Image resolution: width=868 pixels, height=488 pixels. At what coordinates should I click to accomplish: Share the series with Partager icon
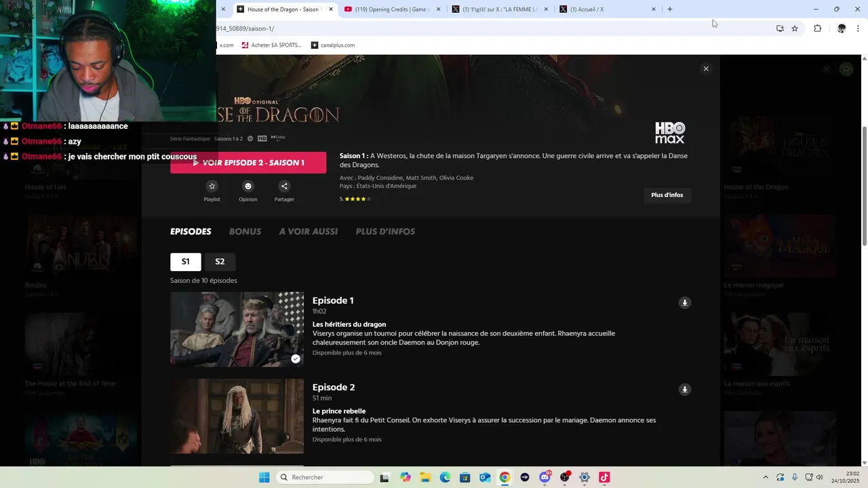(x=284, y=186)
